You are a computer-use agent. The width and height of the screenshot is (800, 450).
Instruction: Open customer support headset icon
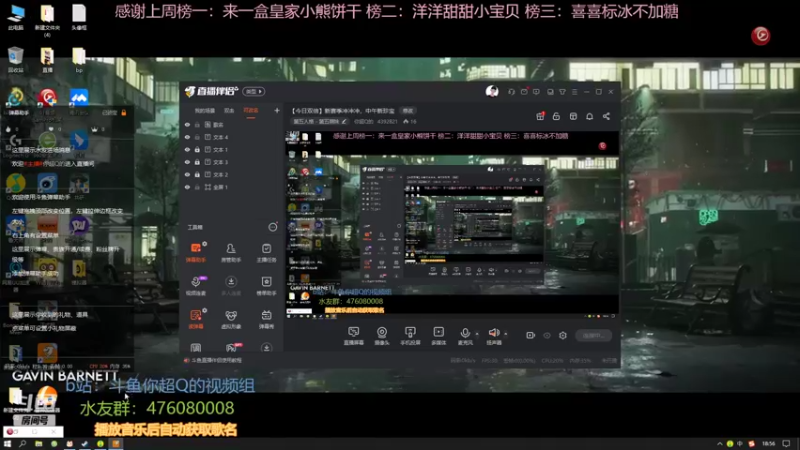pyautogui.click(x=511, y=92)
